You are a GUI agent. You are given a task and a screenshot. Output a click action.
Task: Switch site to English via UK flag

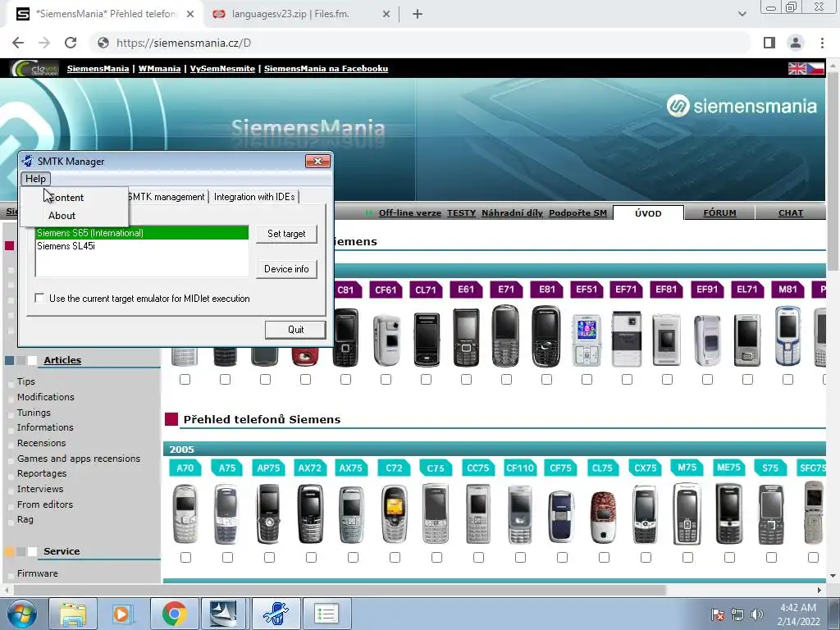click(x=797, y=69)
